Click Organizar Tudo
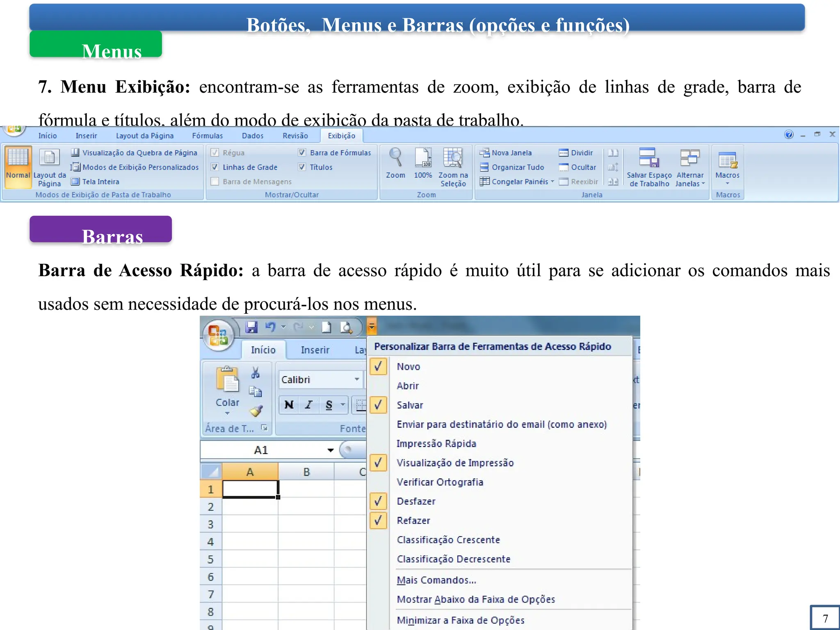840x630 pixels. [x=512, y=167]
